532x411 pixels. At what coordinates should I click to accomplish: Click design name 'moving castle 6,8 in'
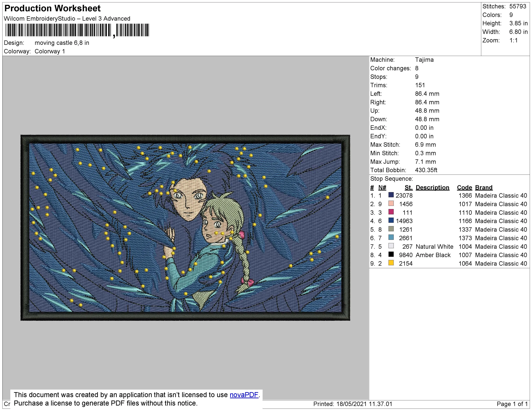(x=62, y=43)
